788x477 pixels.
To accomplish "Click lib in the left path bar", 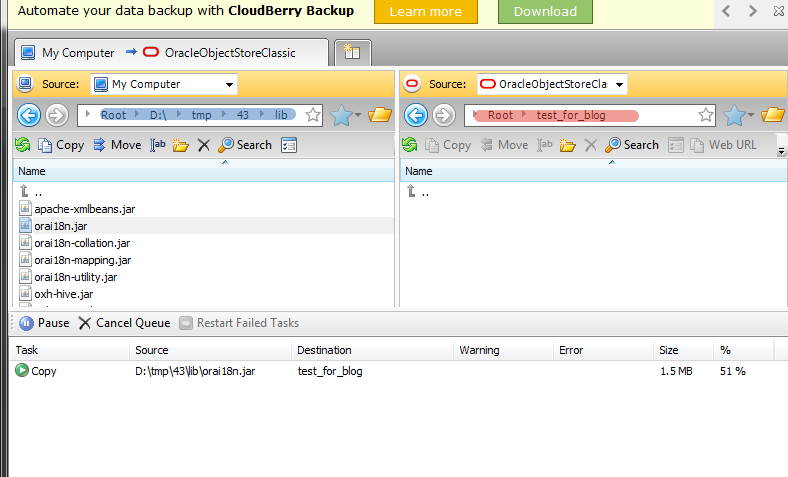I will 281,115.
